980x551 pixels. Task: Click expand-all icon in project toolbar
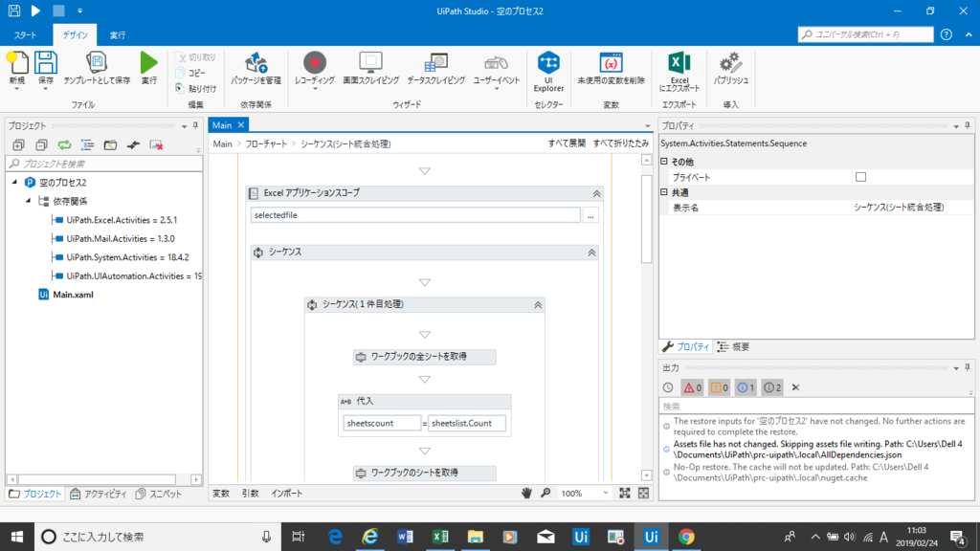coord(18,145)
